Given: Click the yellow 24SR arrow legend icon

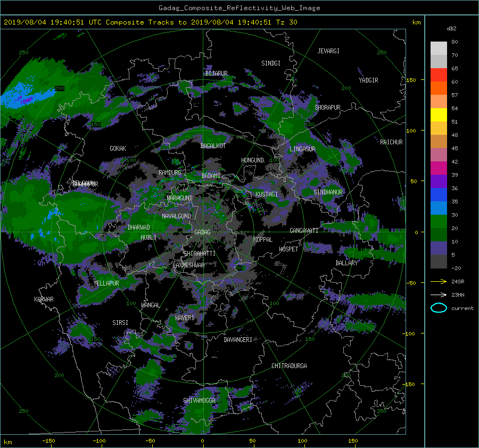Looking at the screenshot, I should 439,281.
